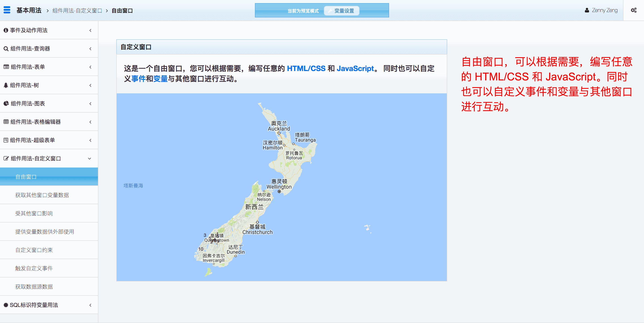Open the settings gears icon

click(633, 10)
